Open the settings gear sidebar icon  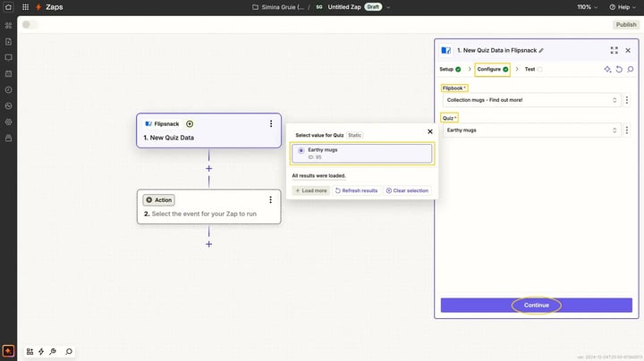tap(8, 122)
